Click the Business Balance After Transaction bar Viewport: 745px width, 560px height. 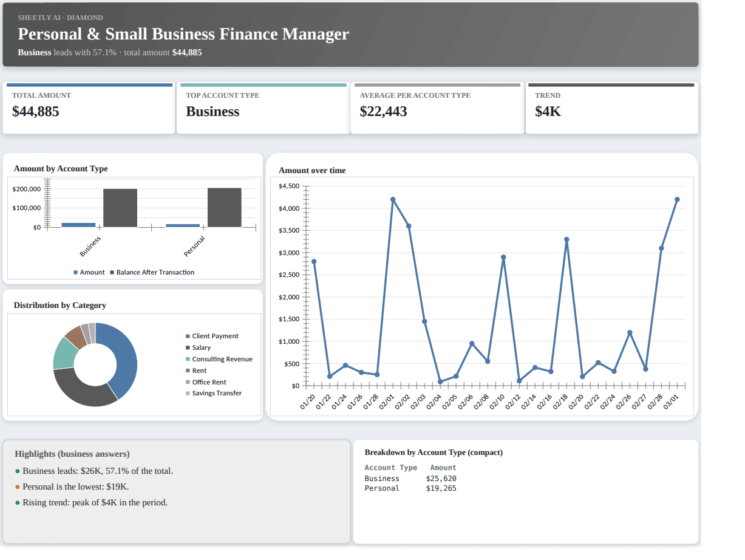(120, 208)
